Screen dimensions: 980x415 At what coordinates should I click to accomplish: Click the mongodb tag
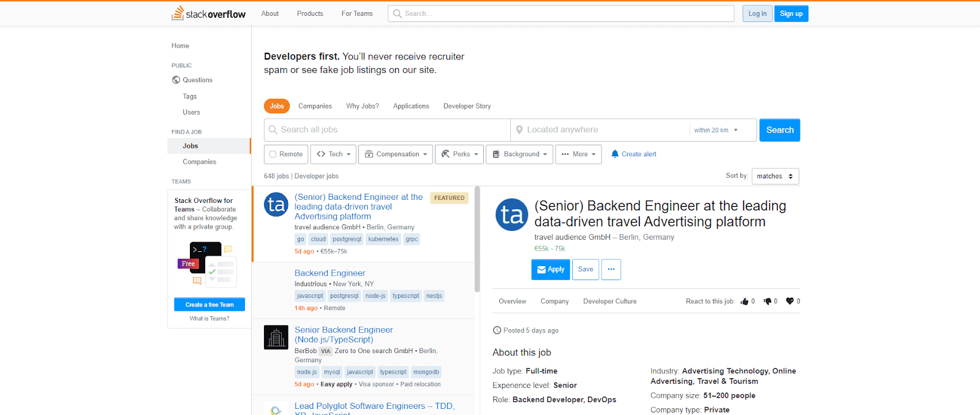(x=426, y=372)
